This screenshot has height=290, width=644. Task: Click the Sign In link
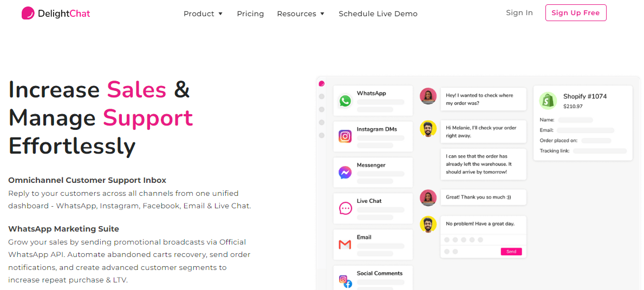point(519,13)
